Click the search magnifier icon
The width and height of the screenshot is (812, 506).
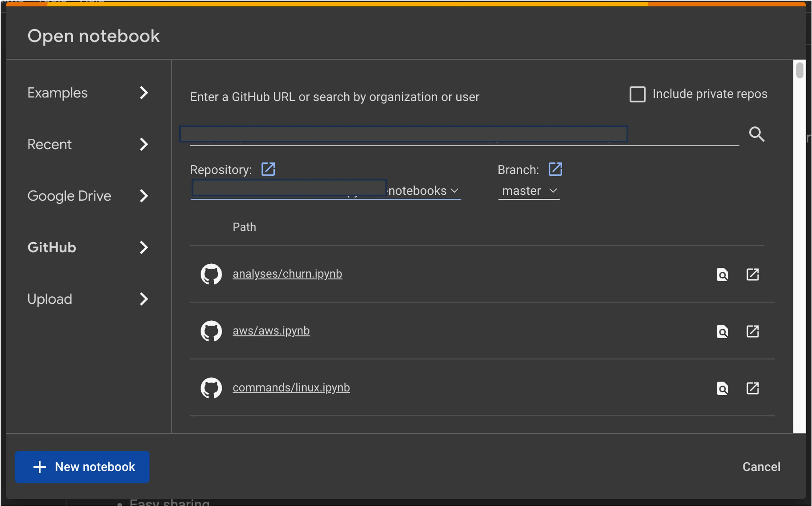pos(757,134)
